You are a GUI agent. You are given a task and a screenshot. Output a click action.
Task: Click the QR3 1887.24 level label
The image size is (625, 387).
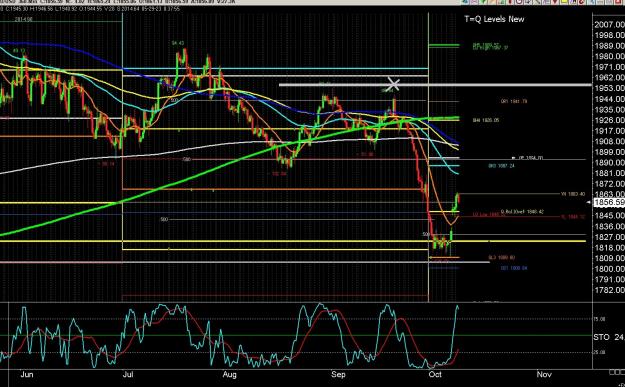[501, 166]
